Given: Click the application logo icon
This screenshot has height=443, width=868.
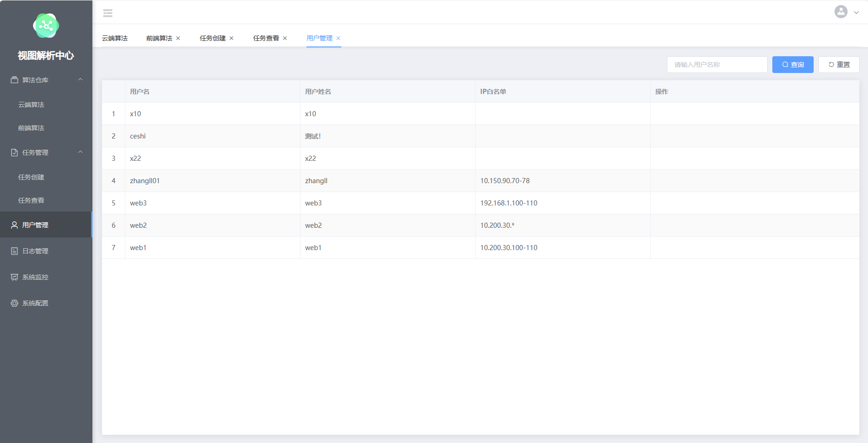Looking at the screenshot, I should pos(46,26).
